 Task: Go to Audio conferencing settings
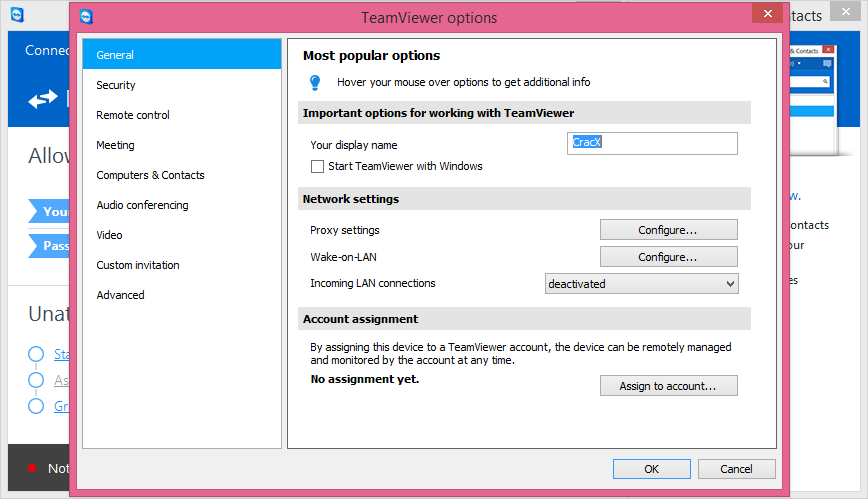pyautogui.click(x=142, y=205)
